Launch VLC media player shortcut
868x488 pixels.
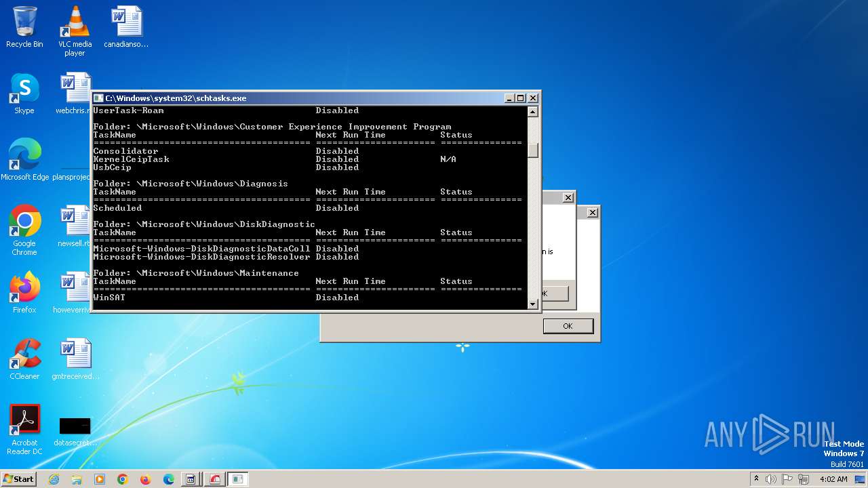click(x=75, y=31)
